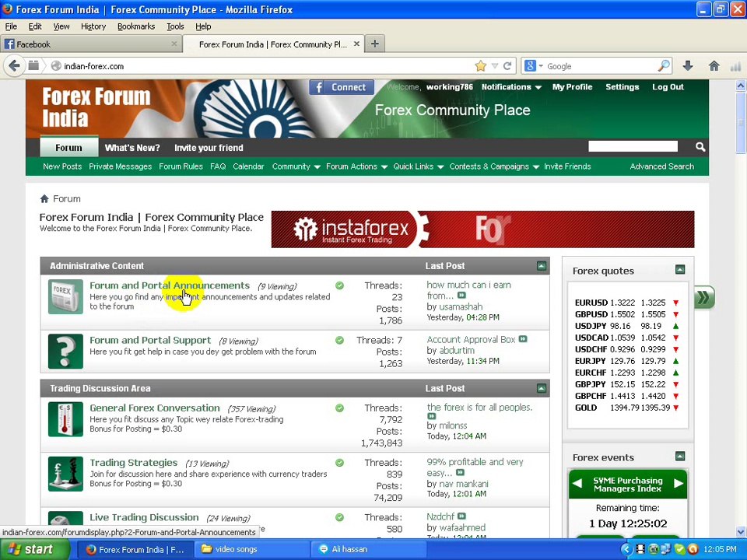Go to last post icon after Account Approval Box
This screenshot has width=747, height=560.
click(523, 339)
